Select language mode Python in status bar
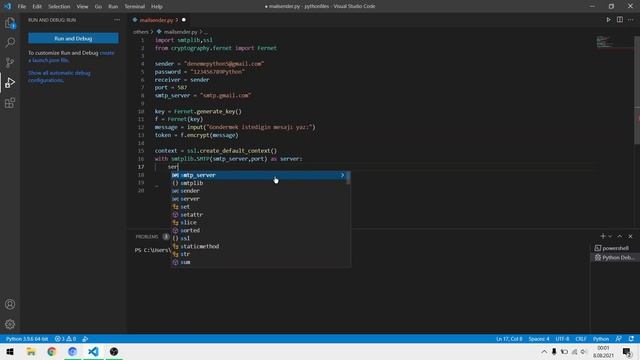 click(601, 339)
